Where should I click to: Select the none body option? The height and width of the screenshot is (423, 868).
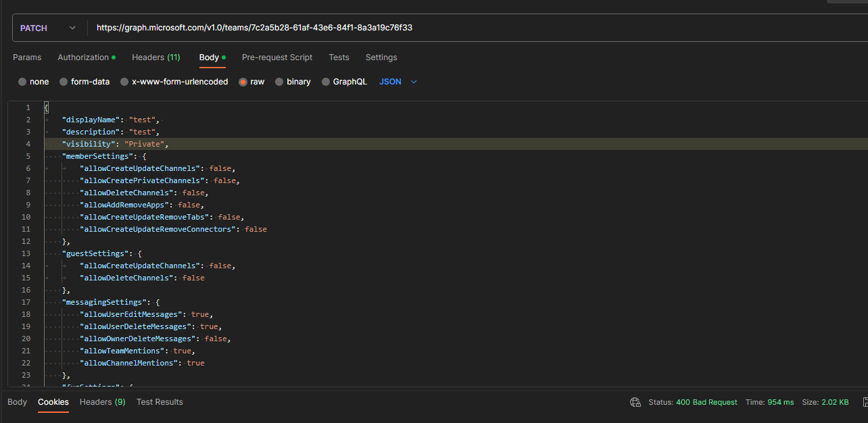[33, 81]
